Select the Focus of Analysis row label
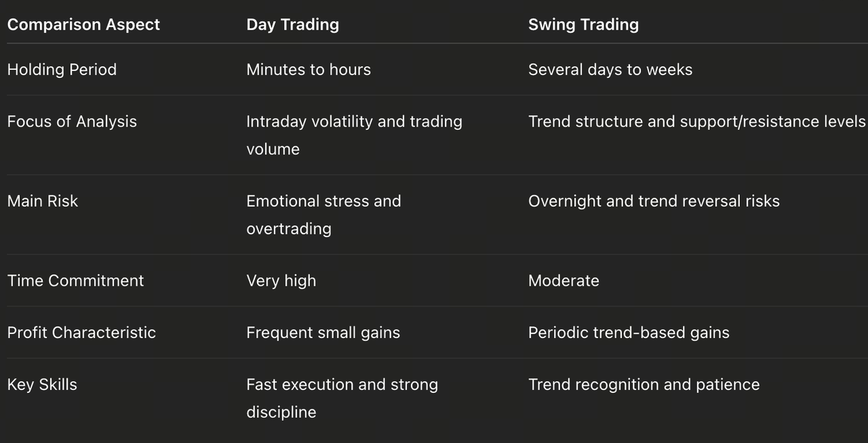The height and width of the screenshot is (443, 868). click(x=72, y=122)
